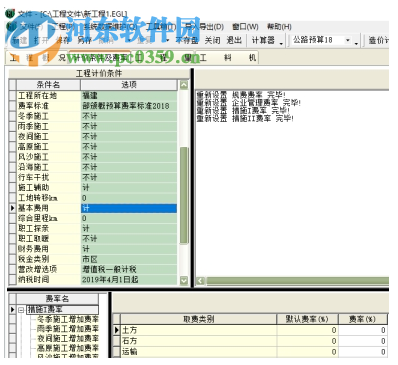Click the 税金类别 option 市区
The image size is (398, 365).
point(129,259)
